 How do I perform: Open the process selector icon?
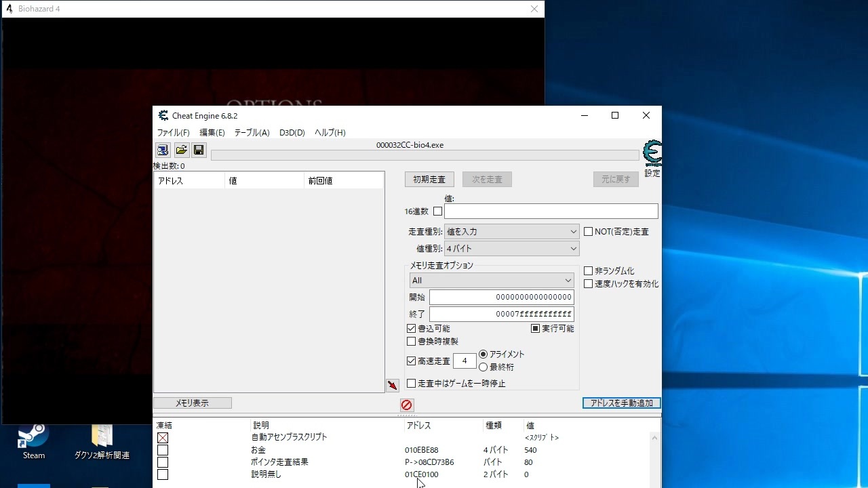tap(163, 150)
